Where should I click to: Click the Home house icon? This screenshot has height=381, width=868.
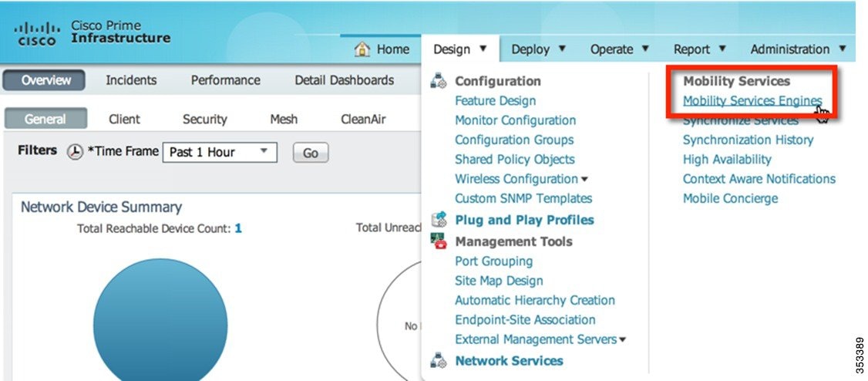point(362,49)
